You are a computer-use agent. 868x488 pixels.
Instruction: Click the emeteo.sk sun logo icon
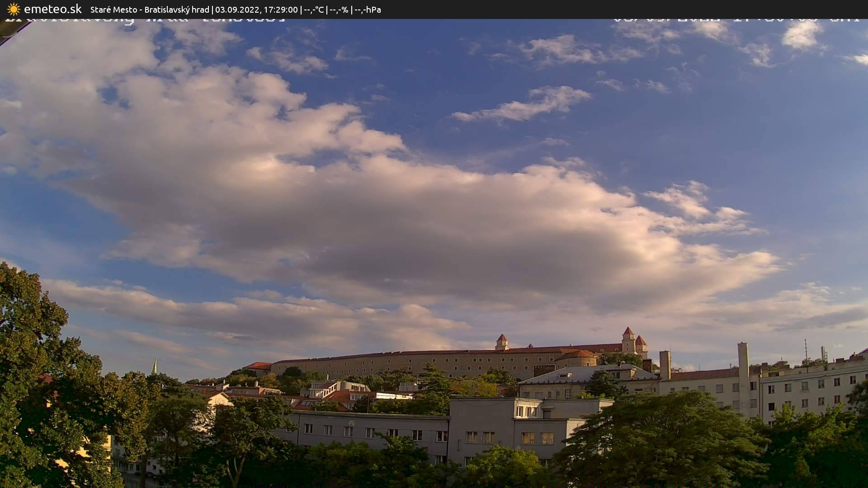click(14, 9)
